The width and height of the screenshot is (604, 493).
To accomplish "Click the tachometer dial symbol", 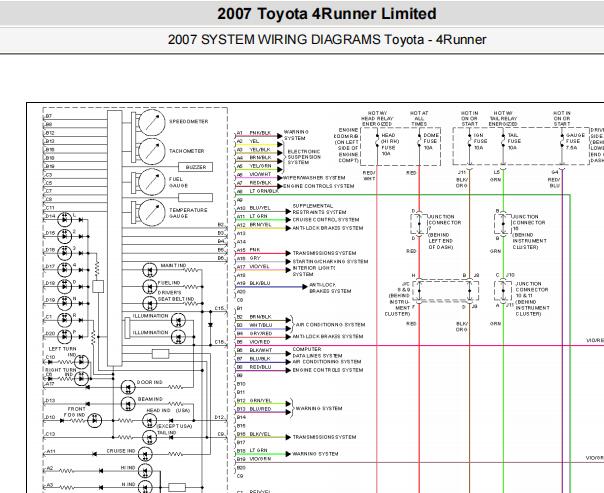I will pos(151,151).
